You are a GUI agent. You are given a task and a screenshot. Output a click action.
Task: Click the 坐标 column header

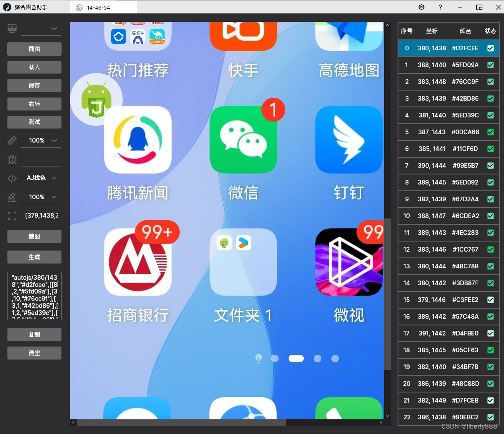coord(432,31)
